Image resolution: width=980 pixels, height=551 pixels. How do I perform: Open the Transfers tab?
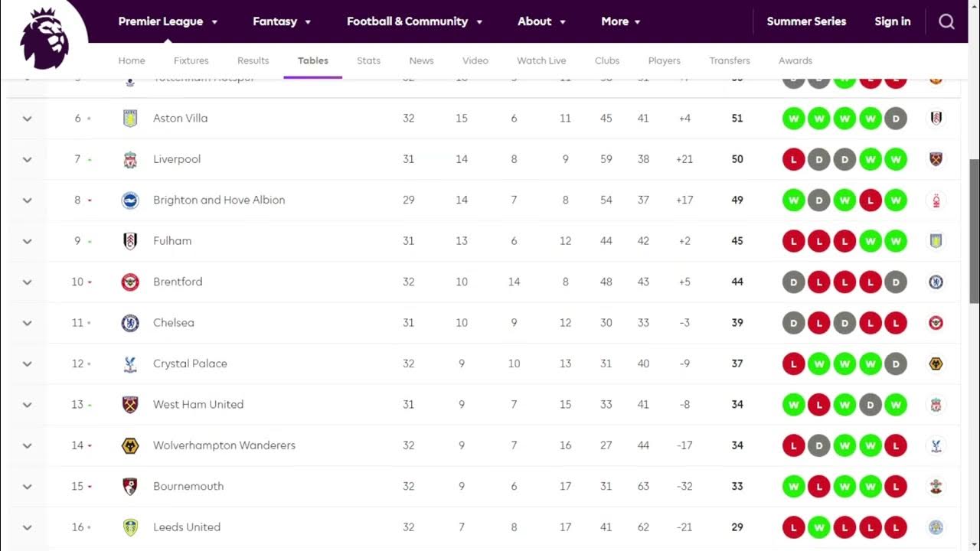[x=730, y=60]
